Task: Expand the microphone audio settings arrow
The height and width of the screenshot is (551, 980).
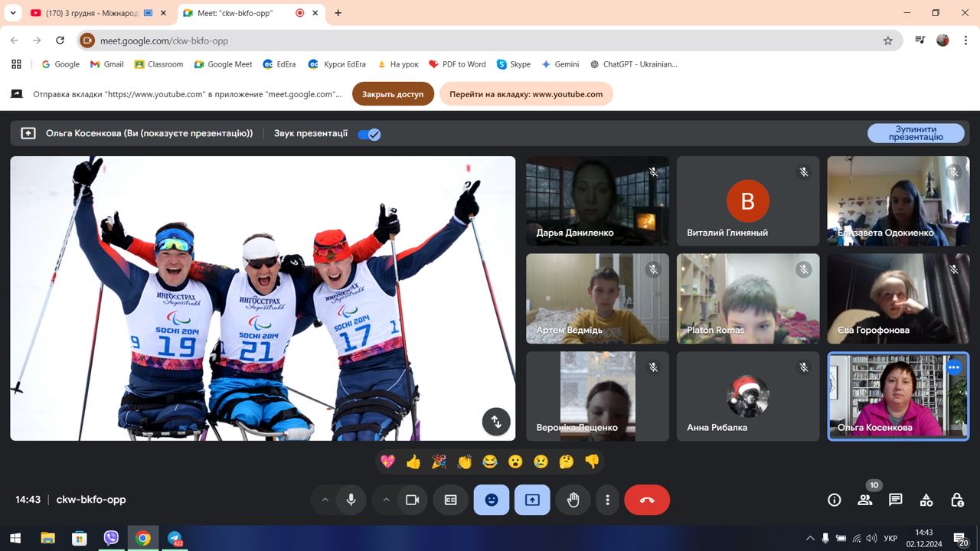Action: click(325, 500)
